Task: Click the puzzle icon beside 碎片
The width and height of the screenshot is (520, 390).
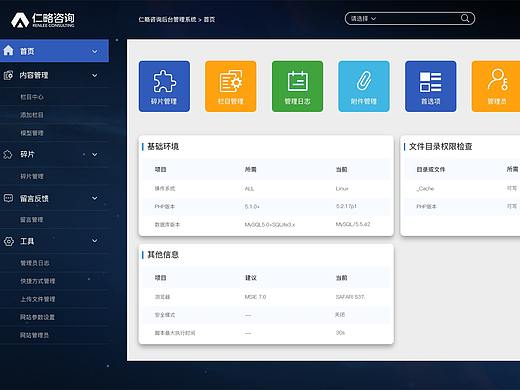Action: [x=8, y=154]
